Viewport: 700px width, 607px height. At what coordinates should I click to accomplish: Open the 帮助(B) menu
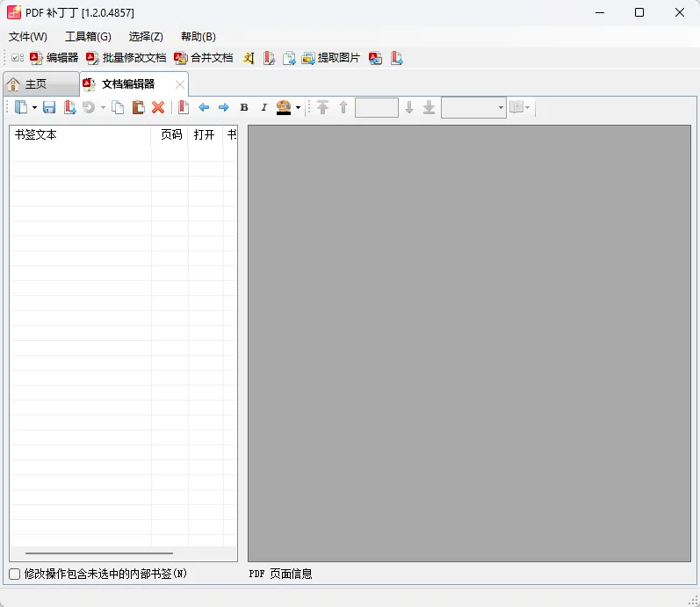[198, 37]
